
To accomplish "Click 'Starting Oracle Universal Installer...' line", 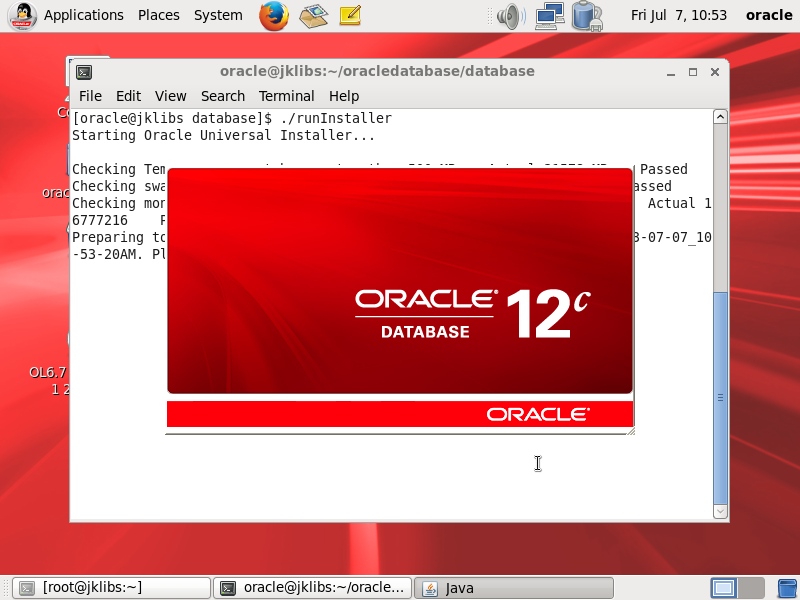I will point(223,135).
